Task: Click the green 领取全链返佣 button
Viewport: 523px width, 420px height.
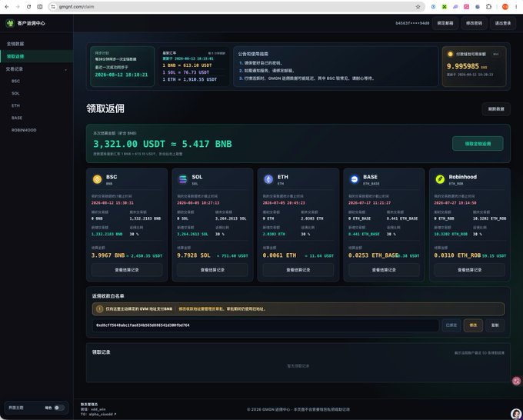Action: point(478,144)
